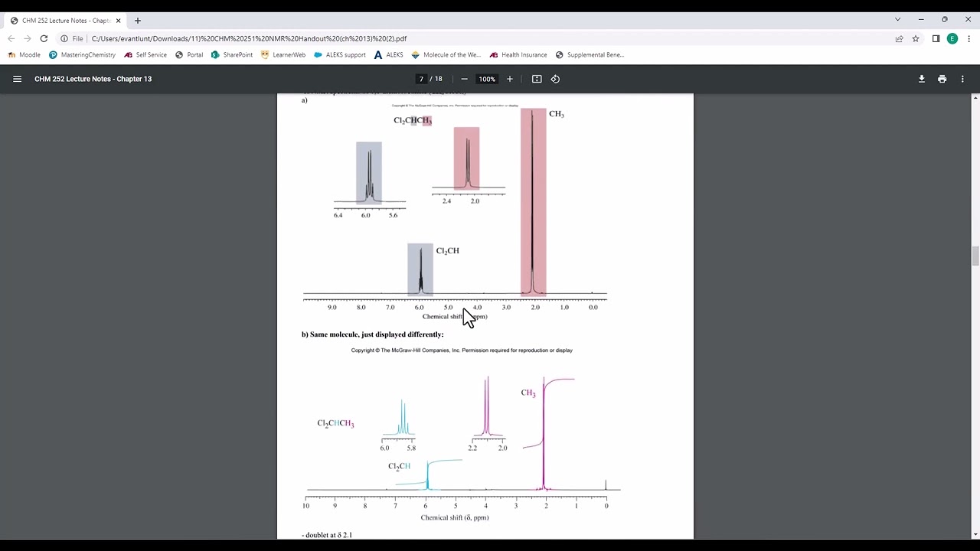
Task: Click the red-highlighted CH3 peak at 2.0
Action: [x=533, y=202]
